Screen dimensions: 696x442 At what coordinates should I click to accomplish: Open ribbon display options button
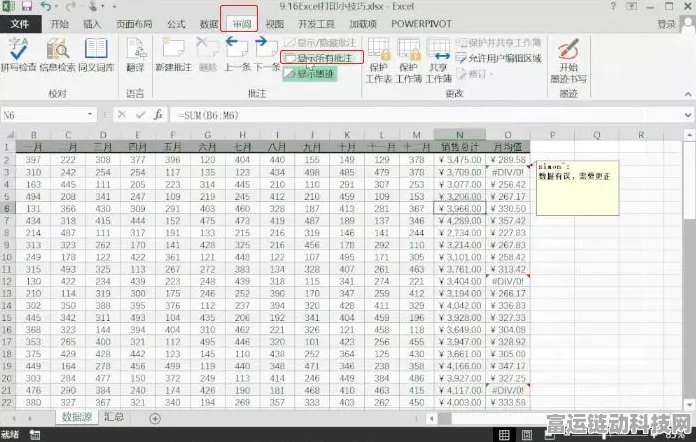[632, 6]
